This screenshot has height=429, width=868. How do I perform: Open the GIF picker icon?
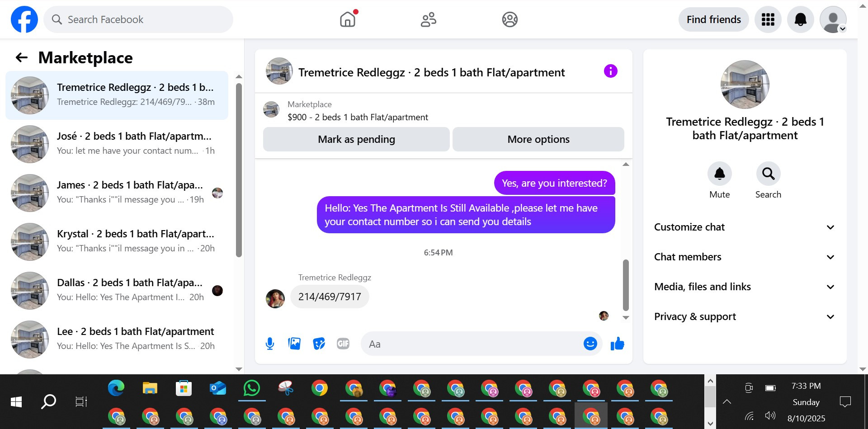[x=343, y=344]
